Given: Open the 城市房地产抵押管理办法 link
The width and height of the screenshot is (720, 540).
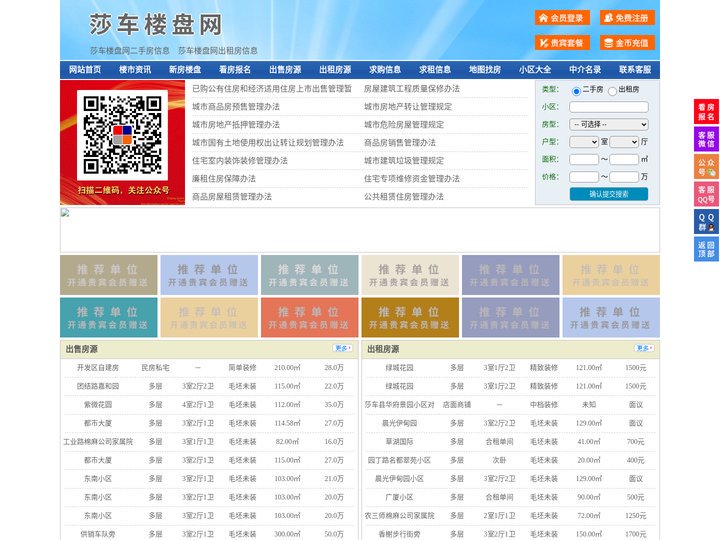Looking at the screenshot, I should 236,124.
